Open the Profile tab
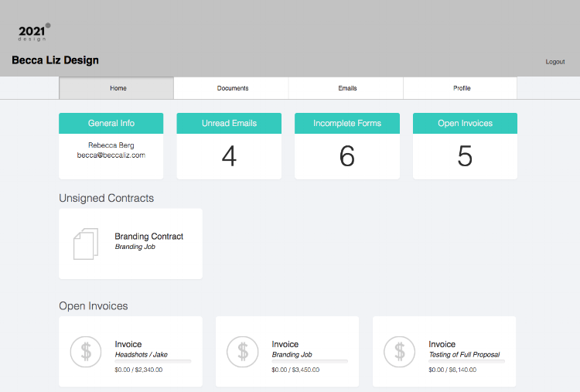 point(462,88)
